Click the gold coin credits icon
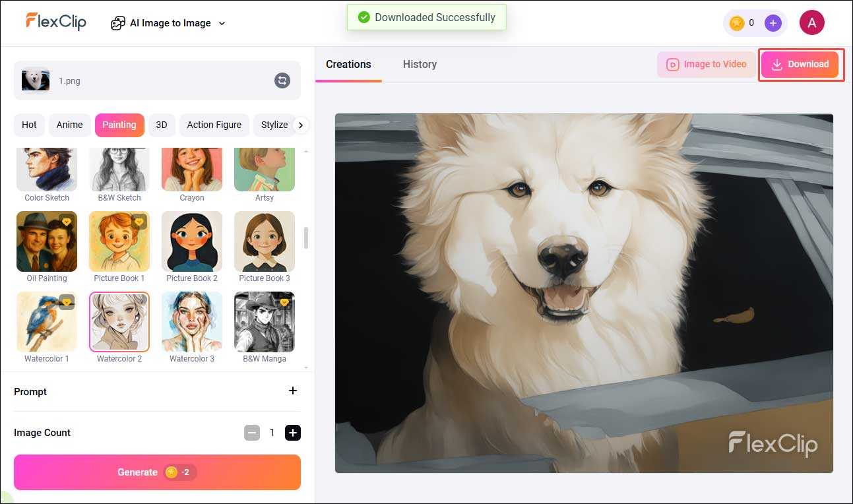This screenshot has height=504, width=853. coord(737,23)
